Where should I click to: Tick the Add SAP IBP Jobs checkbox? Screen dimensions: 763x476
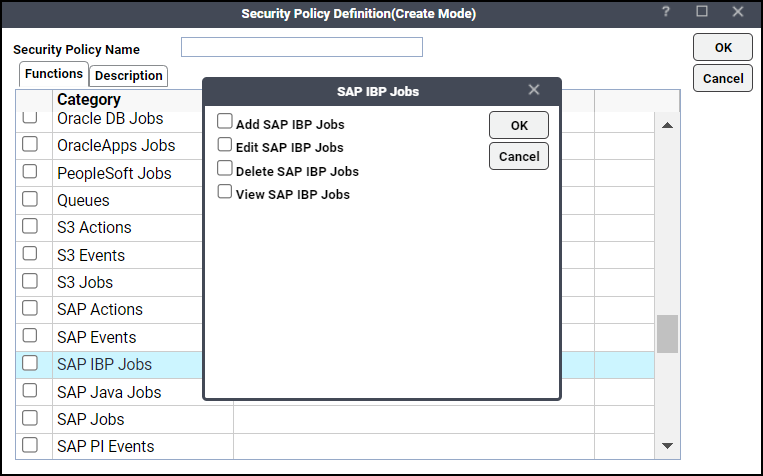[x=224, y=121]
